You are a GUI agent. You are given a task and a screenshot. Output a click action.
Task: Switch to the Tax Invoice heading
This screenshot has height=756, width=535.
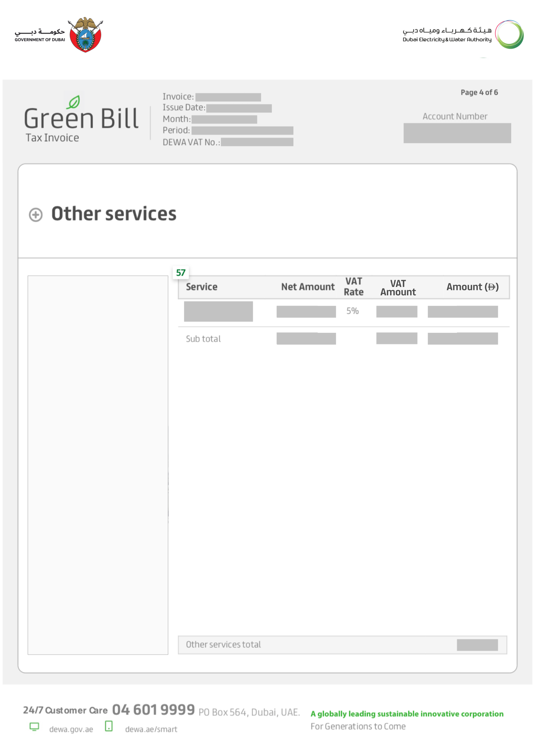[52, 137]
